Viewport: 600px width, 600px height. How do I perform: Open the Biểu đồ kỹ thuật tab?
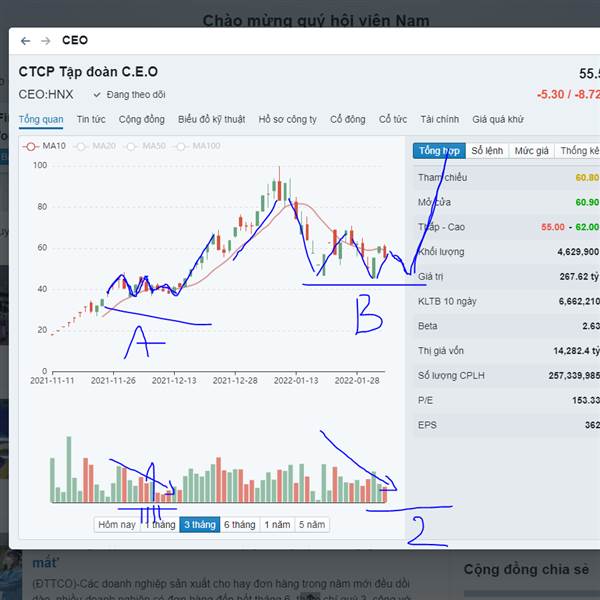212,119
